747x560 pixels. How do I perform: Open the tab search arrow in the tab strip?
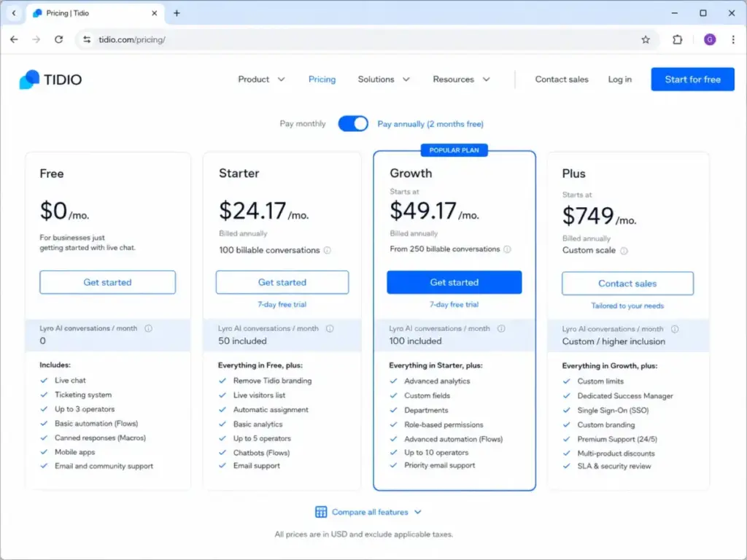point(14,13)
